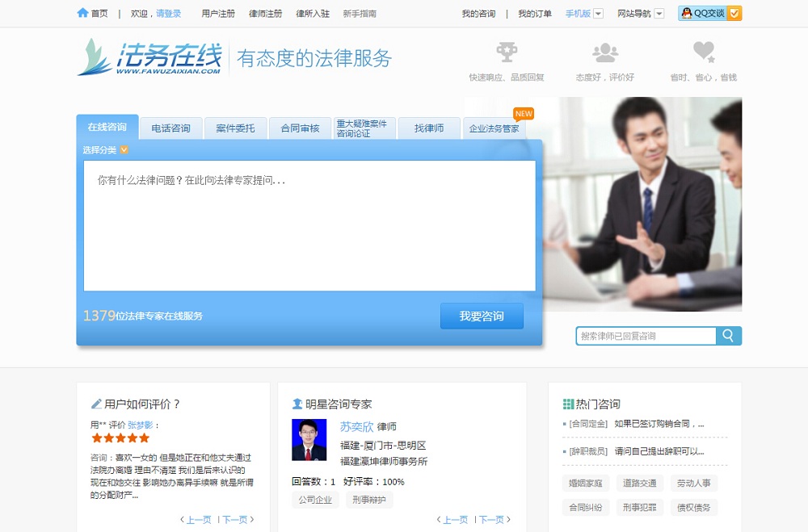The width and height of the screenshot is (808, 532).
Task: Open reviewer link 张梦影
Action: coord(140,425)
